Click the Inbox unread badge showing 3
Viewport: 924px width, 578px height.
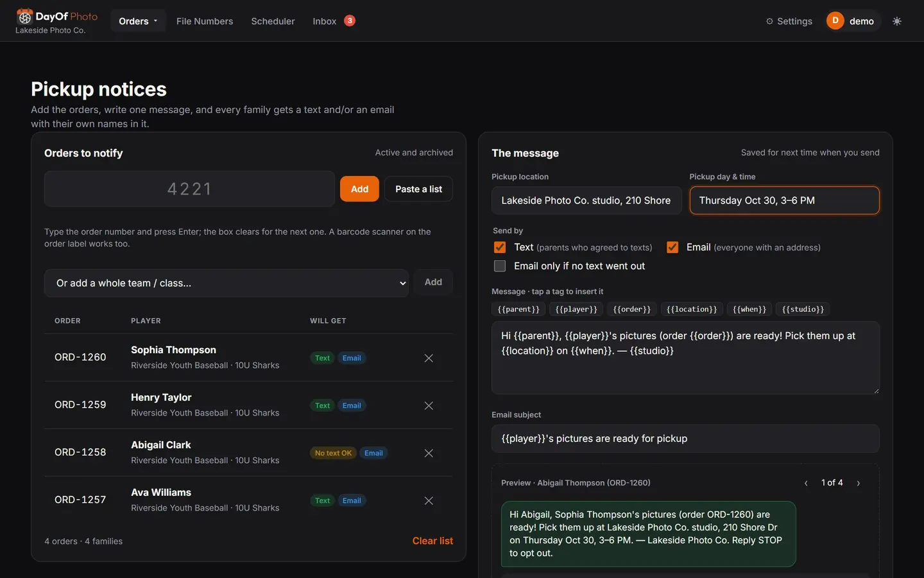pyautogui.click(x=350, y=21)
